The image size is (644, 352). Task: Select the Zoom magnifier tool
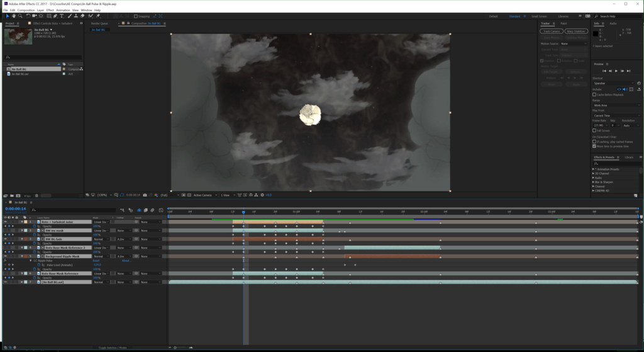coord(20,16)
